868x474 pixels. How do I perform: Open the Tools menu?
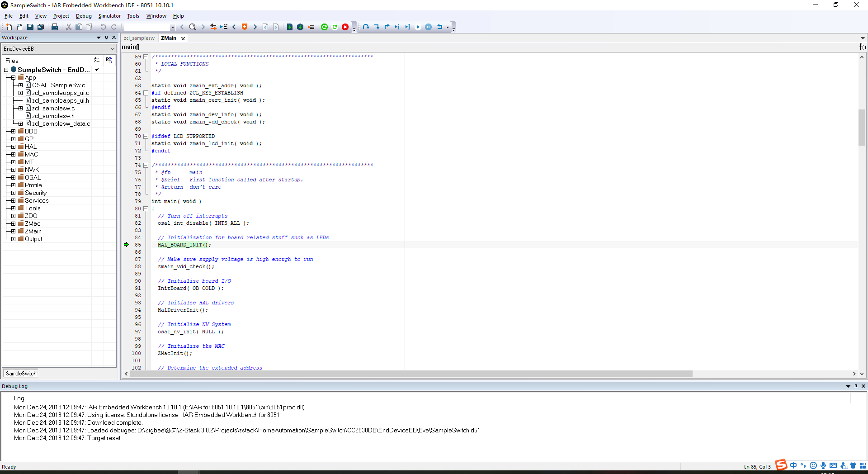(133, 16)
